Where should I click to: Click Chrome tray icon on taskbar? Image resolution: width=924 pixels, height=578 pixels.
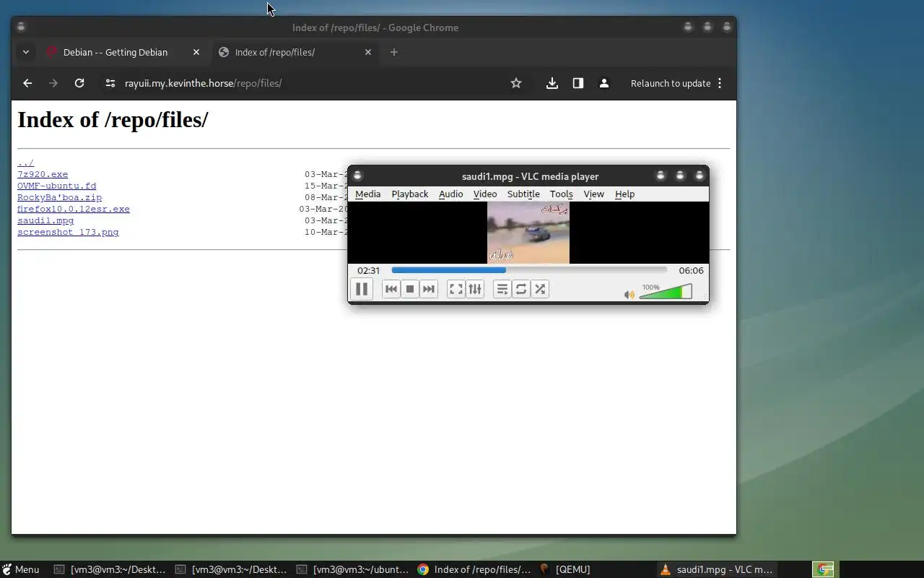[824, 569]
